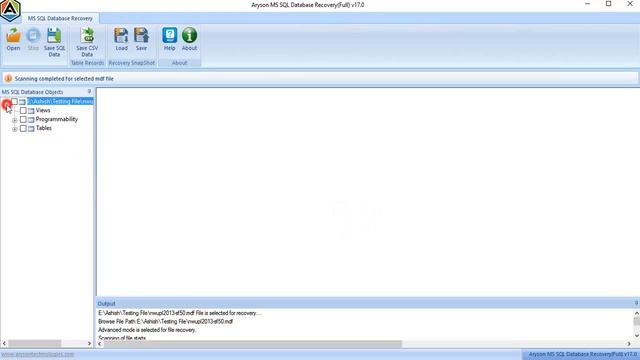Click 'Advanced mode is selected' output line
Screen dimensions: 640x360
(x=147, y=330)
